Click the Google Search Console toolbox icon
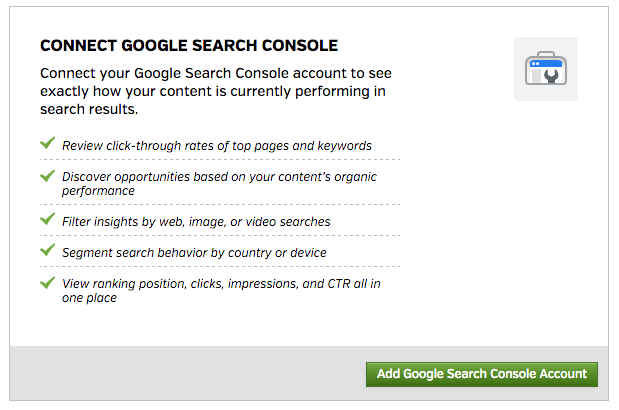Image resolution: width=619 pixels, height=410 pixels. [545, 69]
